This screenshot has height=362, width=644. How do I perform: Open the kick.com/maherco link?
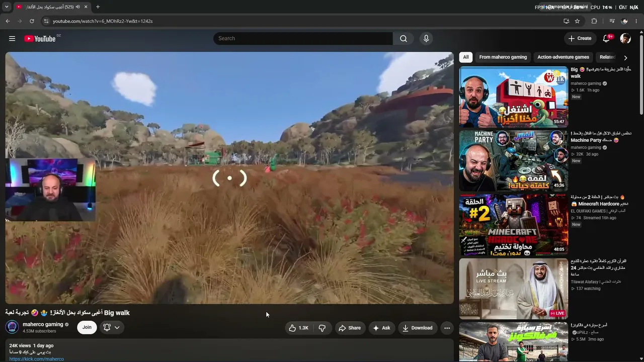click(x=36, y=359)
